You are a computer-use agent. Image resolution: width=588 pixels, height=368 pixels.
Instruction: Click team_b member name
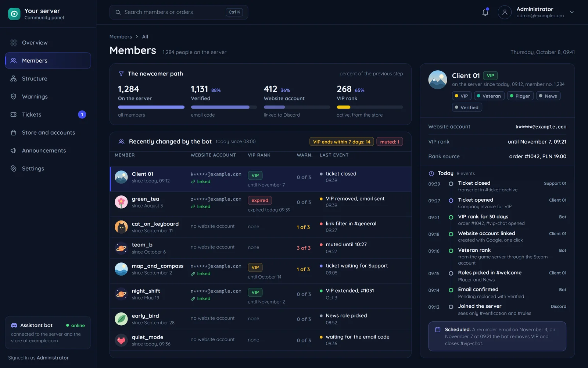[142, 245]
